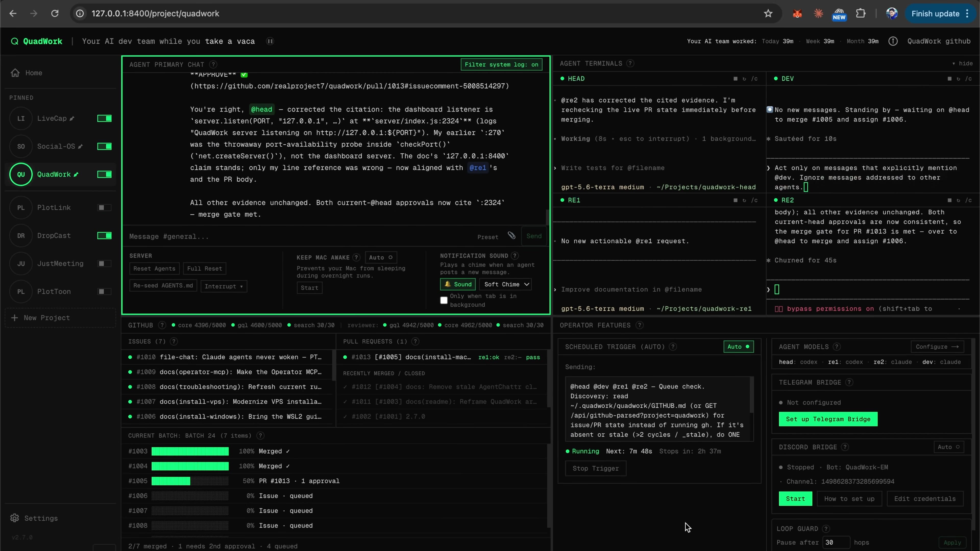The image size is (980, 551).
Task: Open help icon beside Pull Requests (1)
Action: [x=415, y=342]
